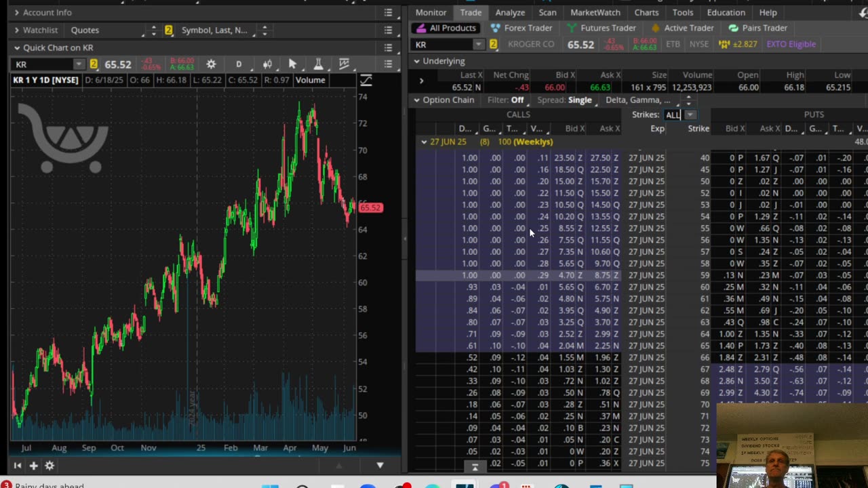Click the red 65.52 price bubble on axis
The image size is (868, 488).
(370, 207)
